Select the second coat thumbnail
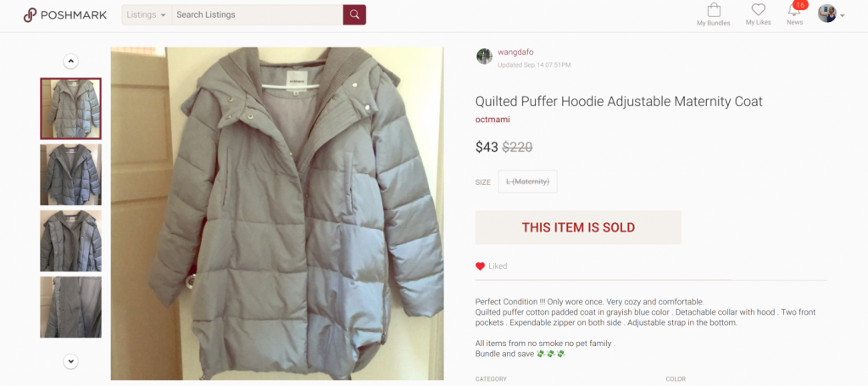868x386 pixels. [x=71, y=175]
